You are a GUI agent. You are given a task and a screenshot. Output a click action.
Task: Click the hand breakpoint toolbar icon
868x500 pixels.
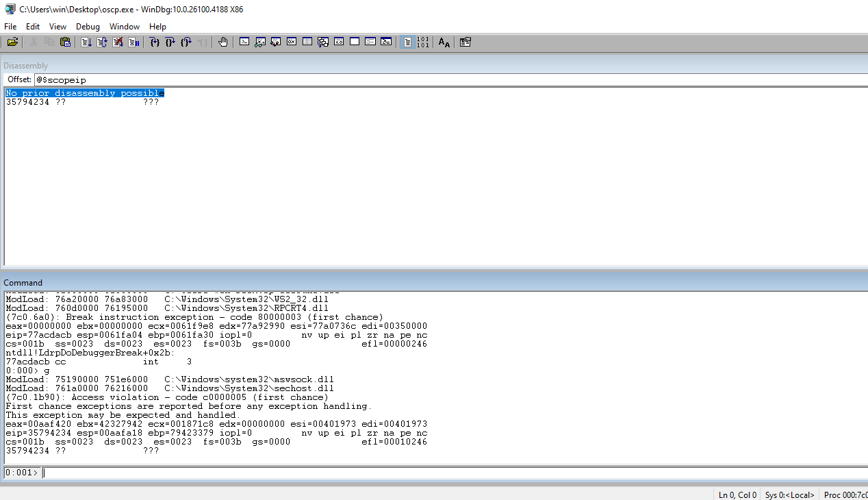coord(223,42)
